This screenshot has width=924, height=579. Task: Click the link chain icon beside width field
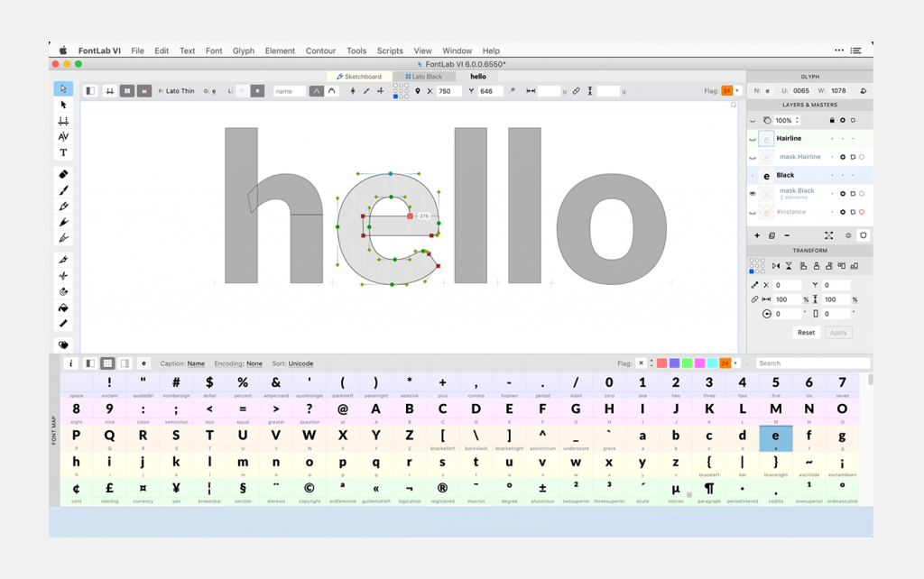pos(577,91)
